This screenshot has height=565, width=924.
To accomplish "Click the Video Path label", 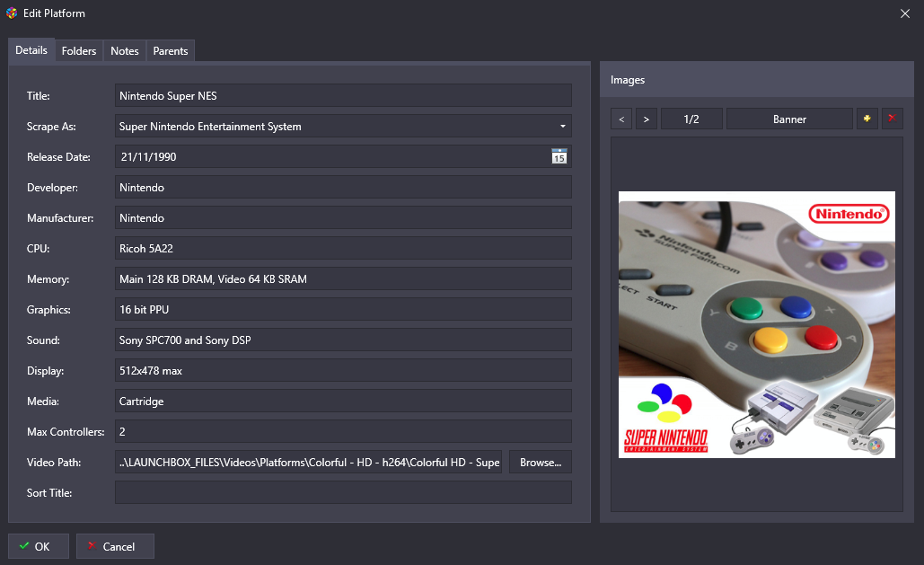I will point(54,463).
